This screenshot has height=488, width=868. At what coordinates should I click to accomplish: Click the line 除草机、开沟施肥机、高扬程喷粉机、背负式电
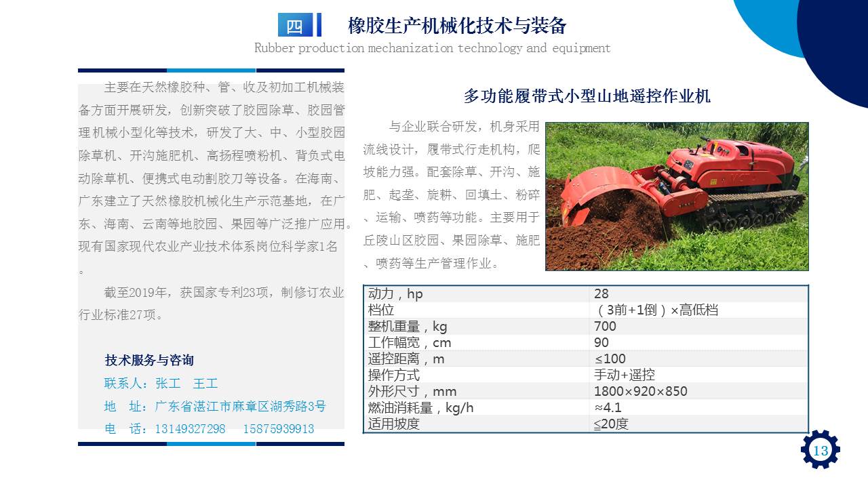click(x=212, y=156)
